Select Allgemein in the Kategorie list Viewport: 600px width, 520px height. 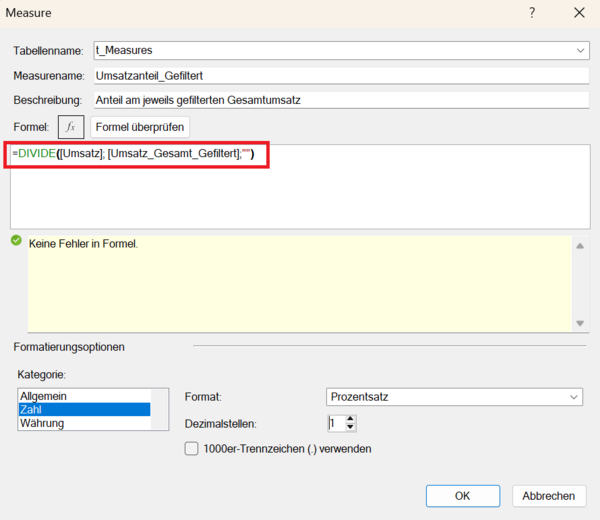pos(83,396)
